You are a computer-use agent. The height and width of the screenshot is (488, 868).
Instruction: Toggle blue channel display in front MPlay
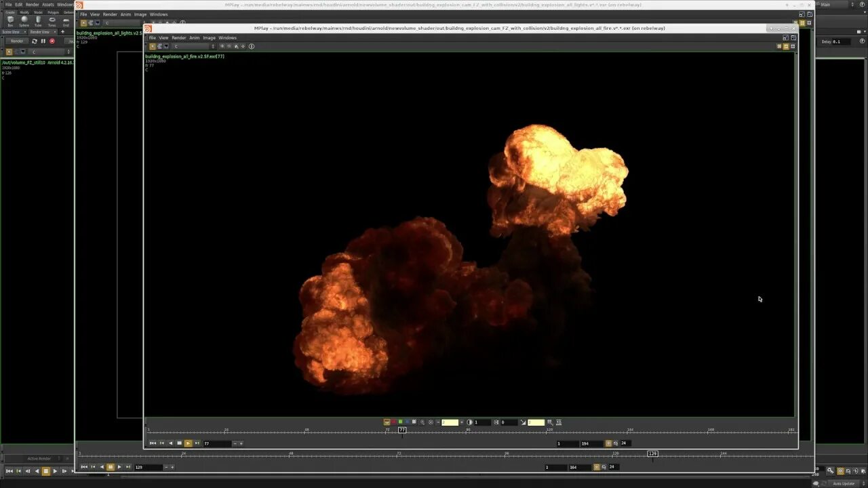(x=407, y=422)
